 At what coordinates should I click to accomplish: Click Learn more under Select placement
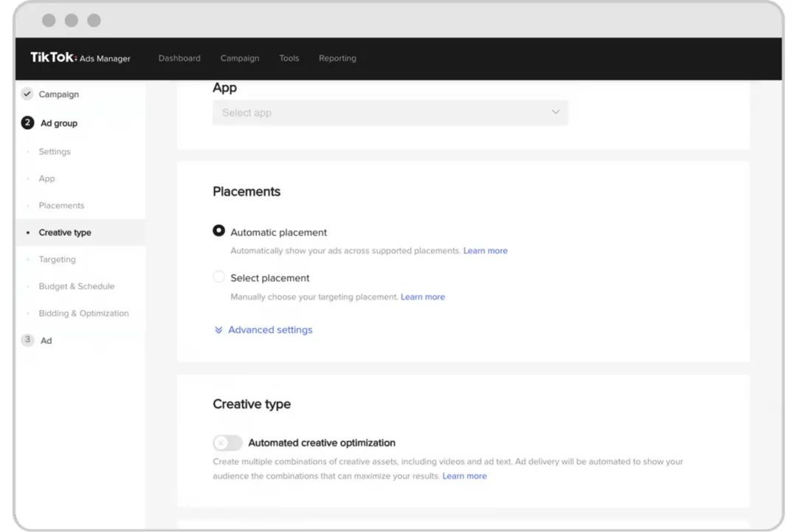click(423, 297)
